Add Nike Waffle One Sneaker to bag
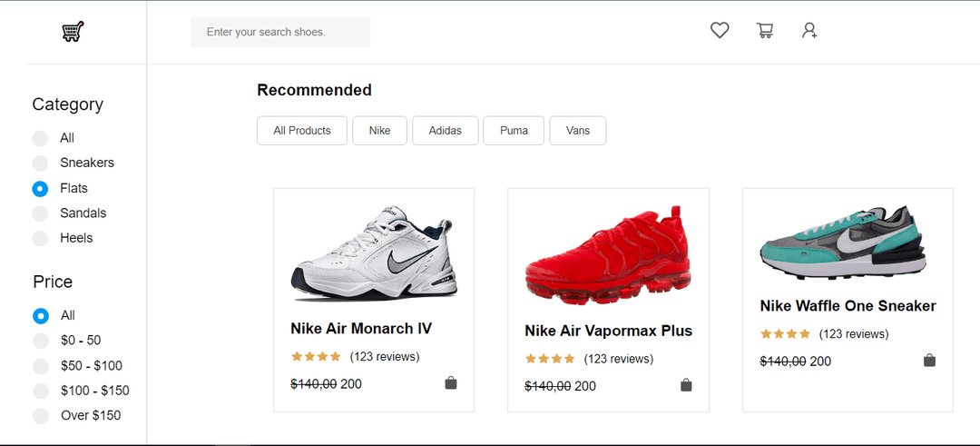Image resolution: width=980 pixels, height=446 pixels. (x=929, y=361)
